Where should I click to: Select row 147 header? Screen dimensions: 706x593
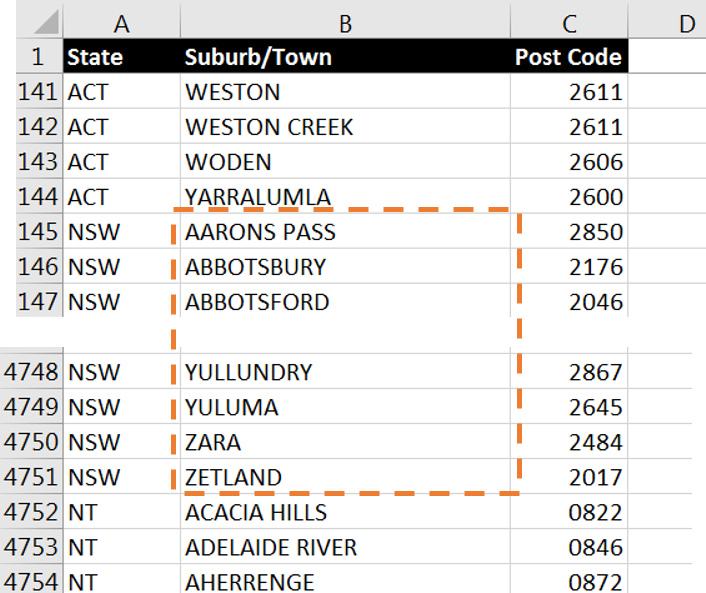pos(39,301)
